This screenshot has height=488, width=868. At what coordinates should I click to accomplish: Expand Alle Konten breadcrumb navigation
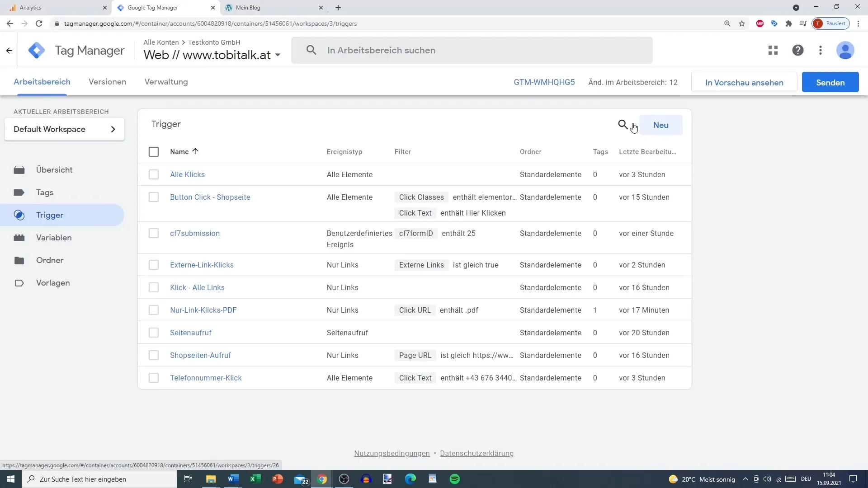click(x=161, y=42)
